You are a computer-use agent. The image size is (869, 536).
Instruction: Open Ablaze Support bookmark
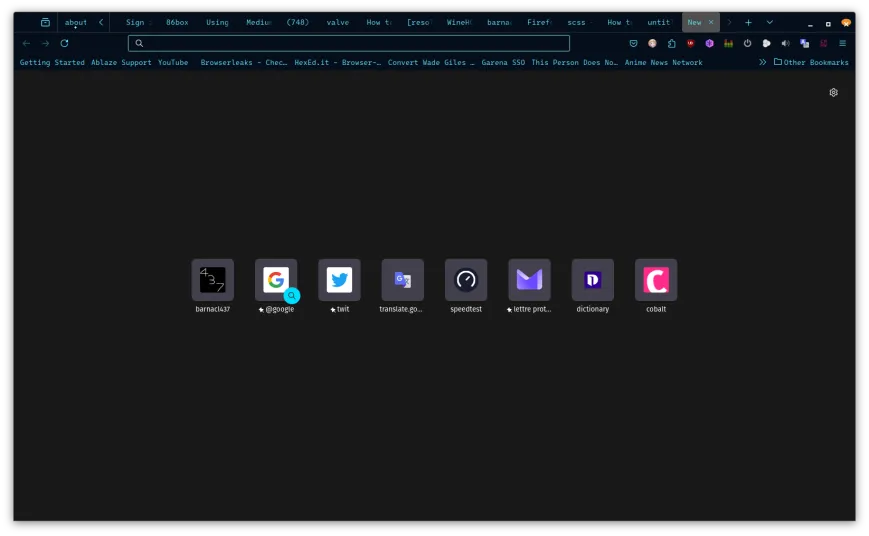121,63
